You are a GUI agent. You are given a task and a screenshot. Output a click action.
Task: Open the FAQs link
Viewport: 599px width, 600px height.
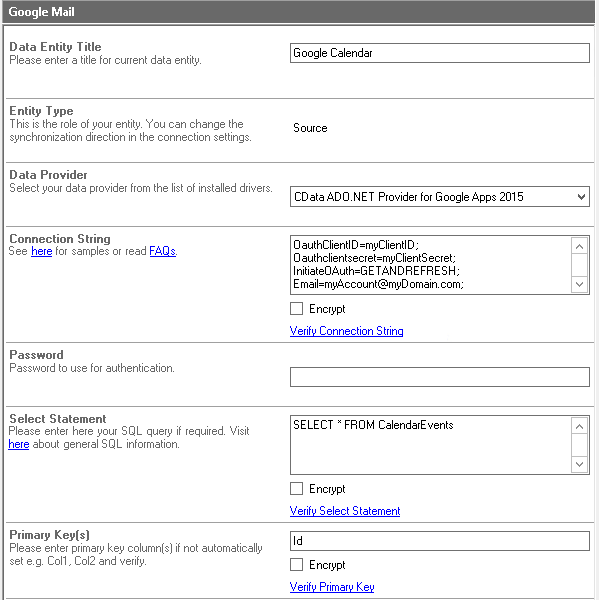(x=162, y=251)
